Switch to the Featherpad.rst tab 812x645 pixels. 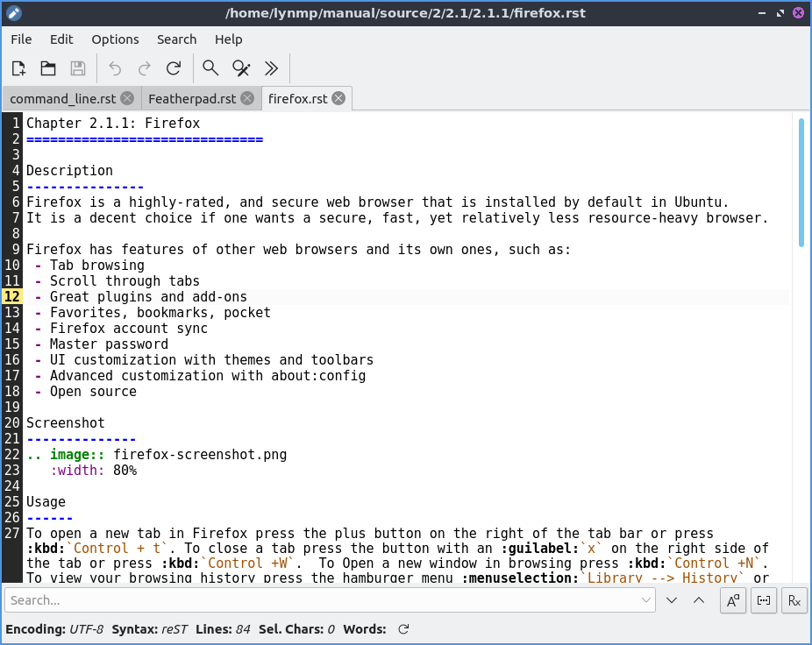click(191, 99)
